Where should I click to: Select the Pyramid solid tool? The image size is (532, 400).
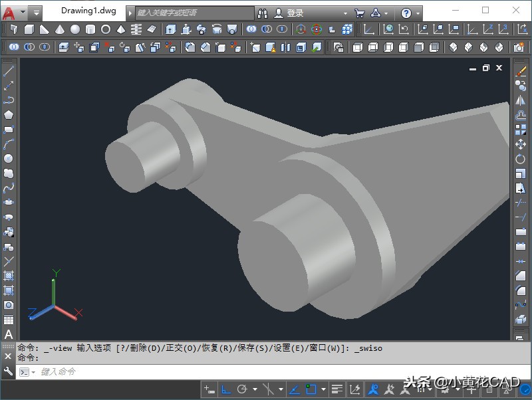[x=121, y=29]
